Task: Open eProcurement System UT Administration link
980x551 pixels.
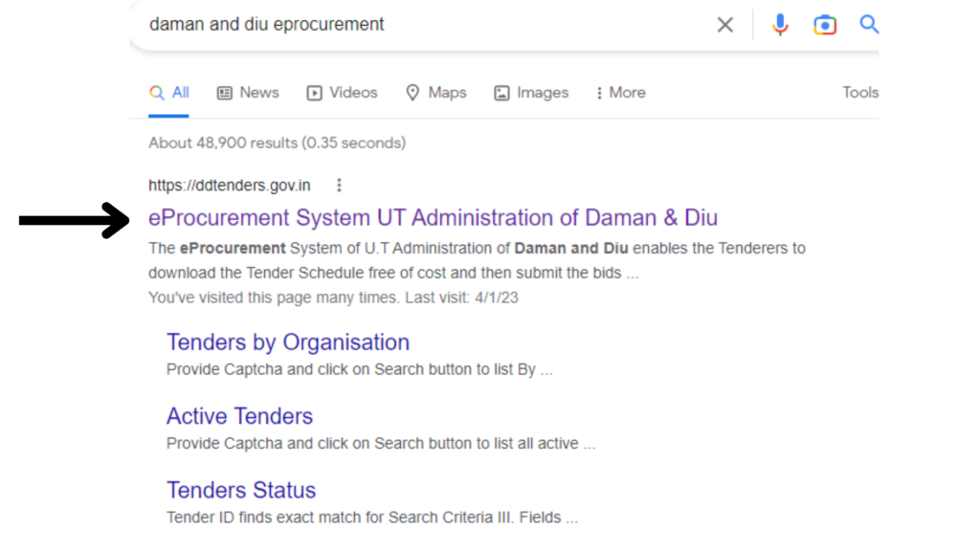Action: click(x=433, y=218)
